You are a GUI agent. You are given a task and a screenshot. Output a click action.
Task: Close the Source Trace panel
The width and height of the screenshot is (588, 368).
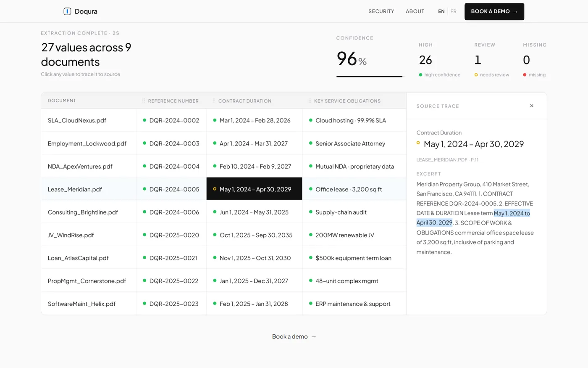coord(532,106)
